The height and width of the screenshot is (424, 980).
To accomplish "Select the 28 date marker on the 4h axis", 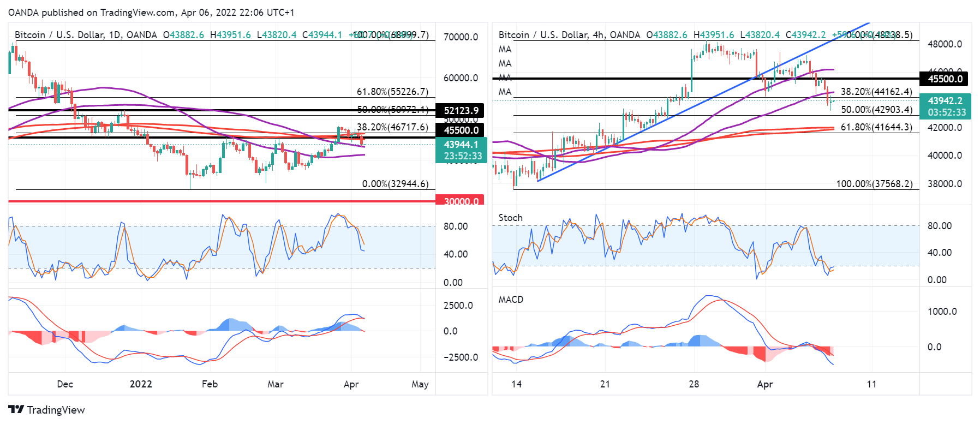I will click(694, 384).
